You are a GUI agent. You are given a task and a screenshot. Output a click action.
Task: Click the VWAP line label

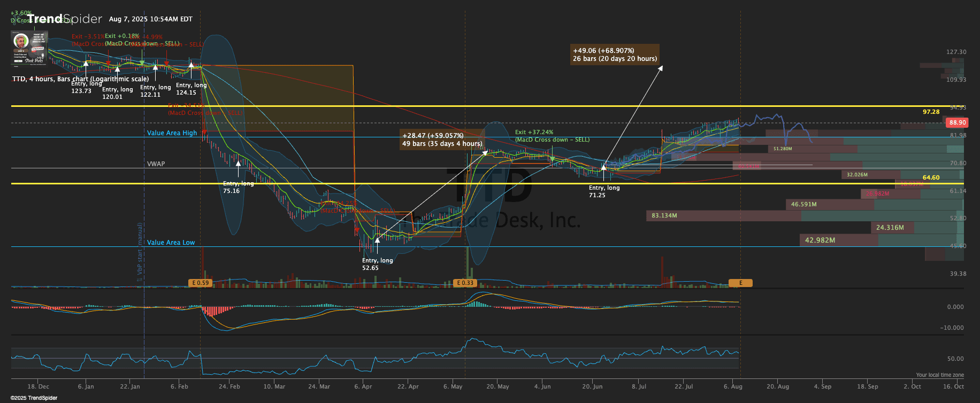point(156,164)
